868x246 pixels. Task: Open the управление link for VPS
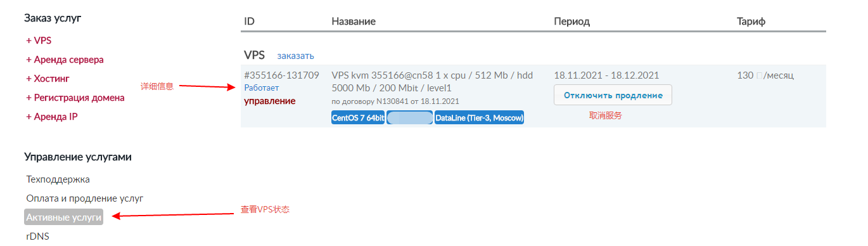[269, 101]
